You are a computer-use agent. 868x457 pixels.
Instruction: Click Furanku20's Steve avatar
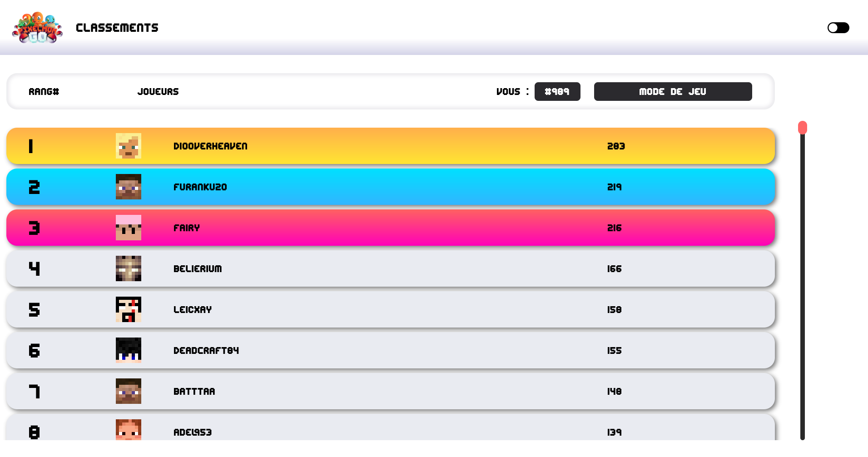128,187
